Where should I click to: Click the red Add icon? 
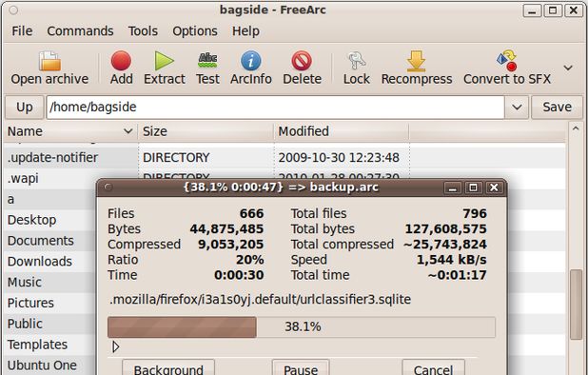tap(121, 61)
